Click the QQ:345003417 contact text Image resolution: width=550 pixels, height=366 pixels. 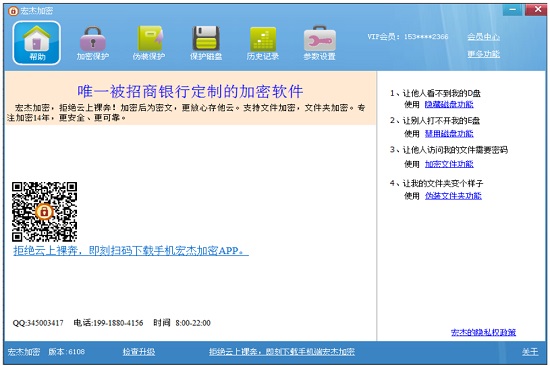pos(38,323)
